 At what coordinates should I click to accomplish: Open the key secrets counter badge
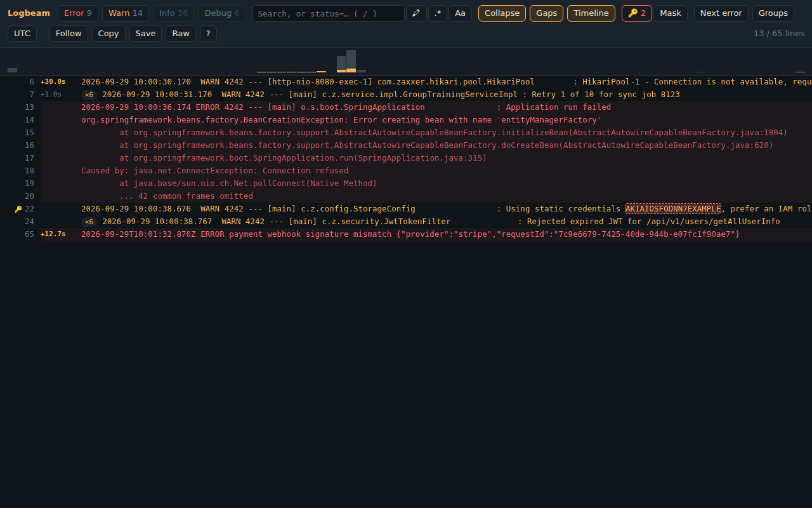click(x=636, y=13)
